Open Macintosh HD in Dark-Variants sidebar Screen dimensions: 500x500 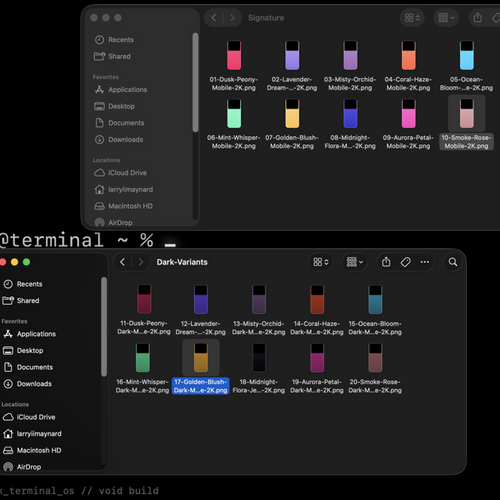point(32,451)
